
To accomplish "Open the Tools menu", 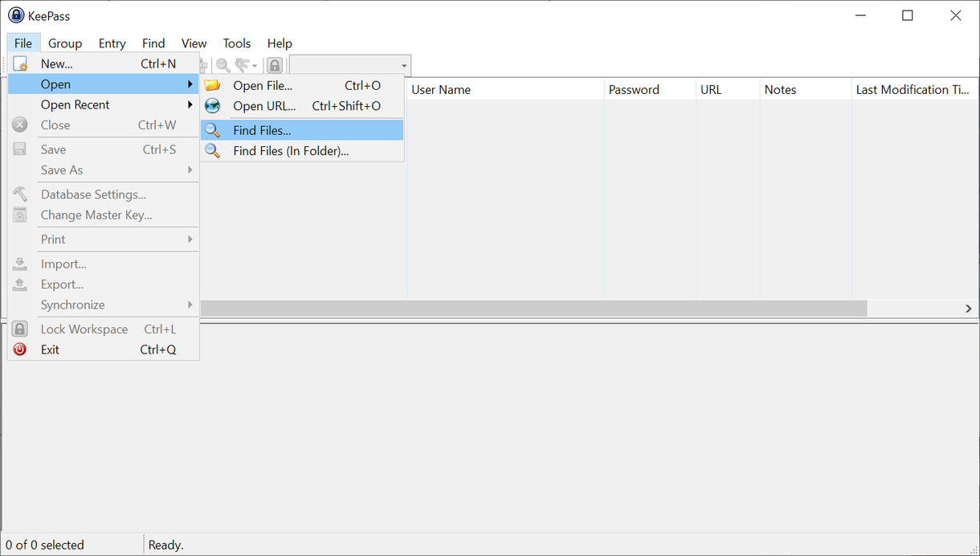I will pyautogui.click(x=237, y=43).
